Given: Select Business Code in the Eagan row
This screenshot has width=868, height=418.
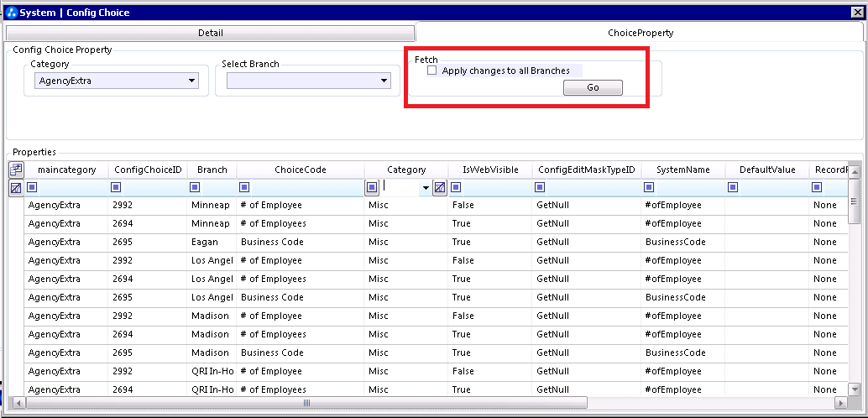Looking at the screenshot, I should pos(301,242).
